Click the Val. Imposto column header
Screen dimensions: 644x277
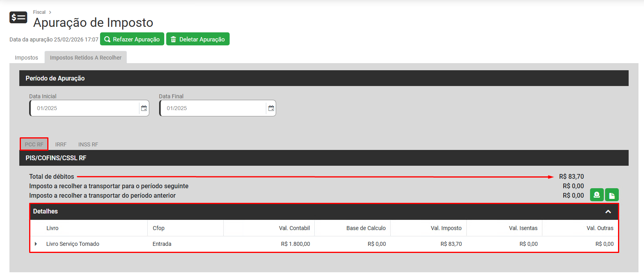(x=446, y=228)
